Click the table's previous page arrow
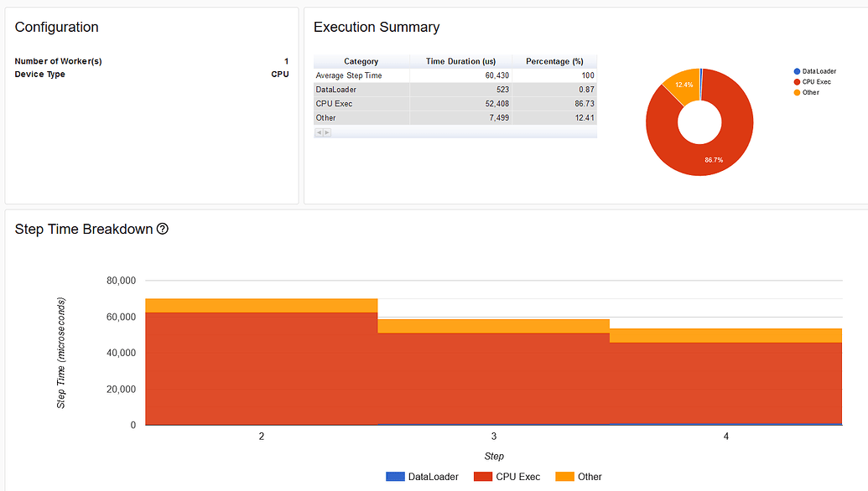Image resolution: width=868 pixels, height=491 pixels. pos(319,132)
